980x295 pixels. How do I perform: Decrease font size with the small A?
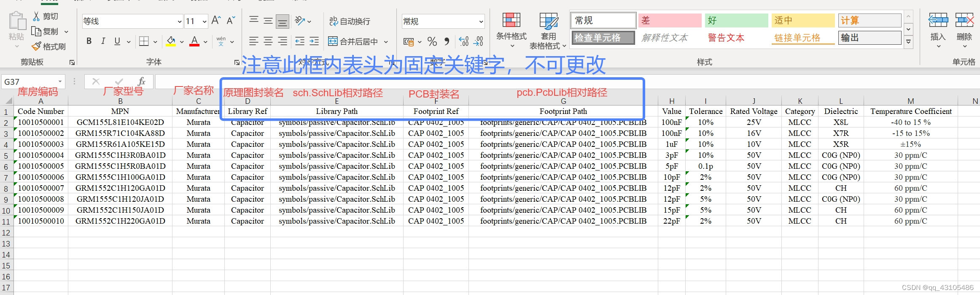pyautogui.click(x=231, y=20)
